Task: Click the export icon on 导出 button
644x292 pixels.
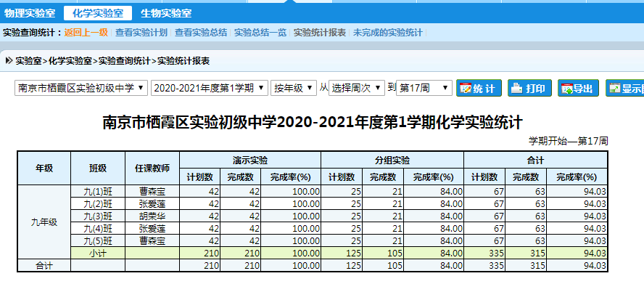Action: pyautogui.click(x=567, y=88)
